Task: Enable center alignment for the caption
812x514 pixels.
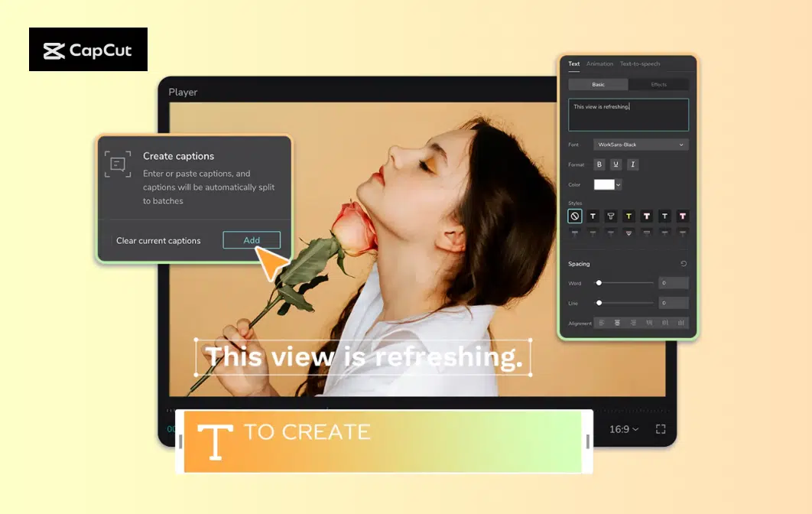Action: point(617,322)
